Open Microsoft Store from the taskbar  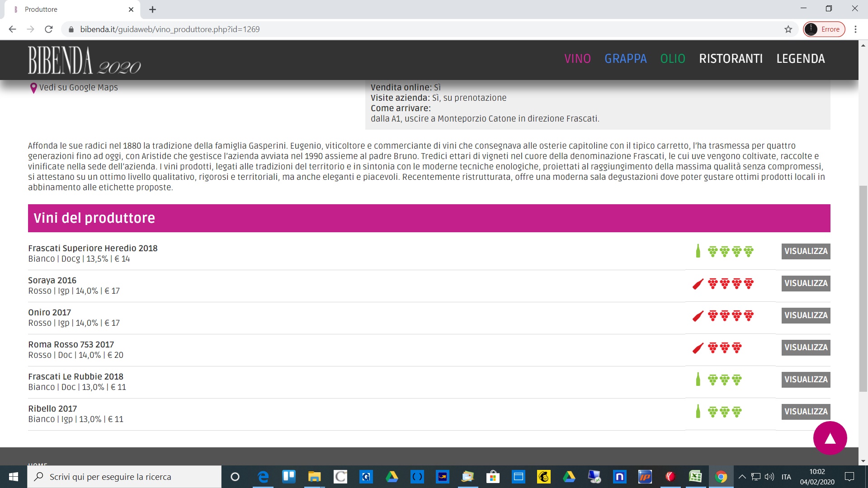pyautogui.click(x=493, y=477)
